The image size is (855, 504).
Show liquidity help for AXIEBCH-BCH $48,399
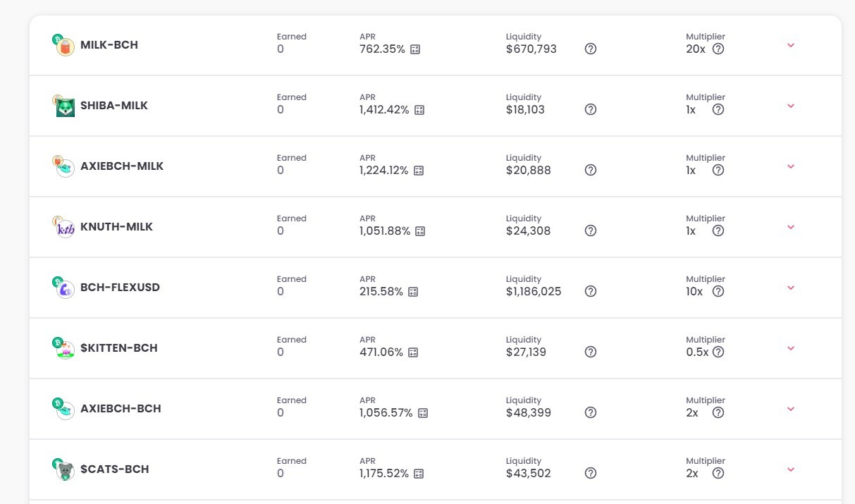click(x=591, y=413)
